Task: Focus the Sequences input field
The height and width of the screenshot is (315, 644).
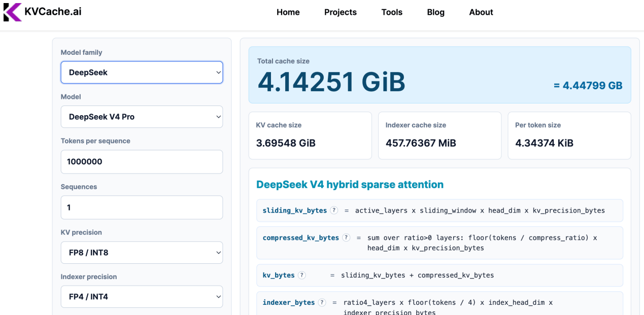Action: click(142, 207)
